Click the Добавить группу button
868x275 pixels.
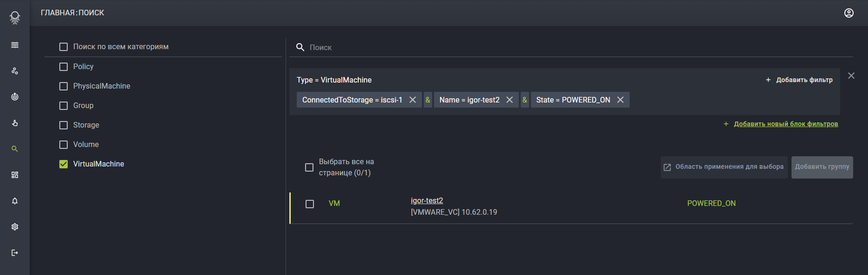click(822, 167)
